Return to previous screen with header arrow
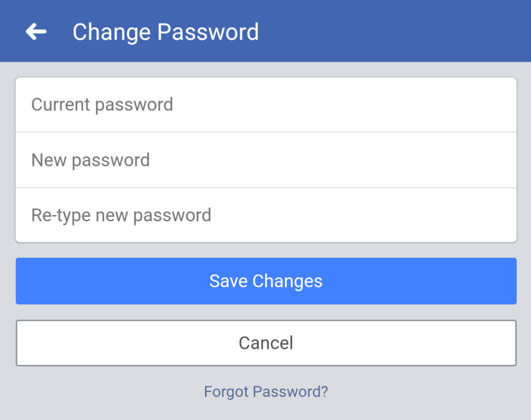This screenshot has width=531, height=420. coord(36,32)
